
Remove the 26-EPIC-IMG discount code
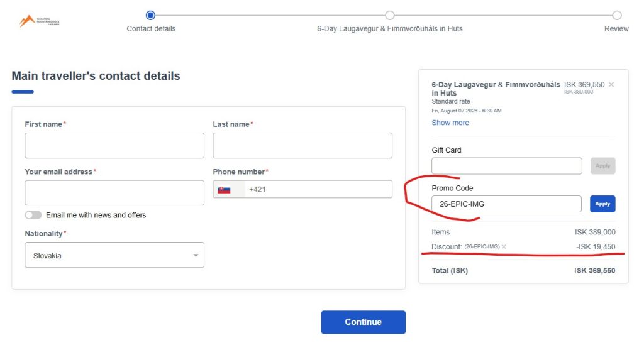coord(504,246)
